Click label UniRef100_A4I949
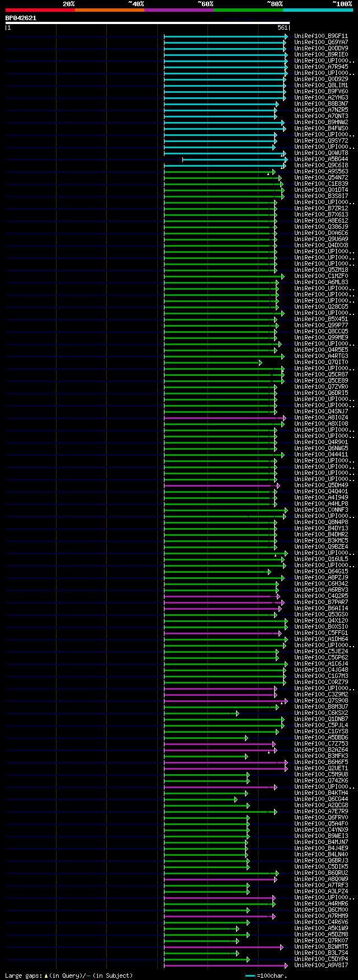 (321, 497)
